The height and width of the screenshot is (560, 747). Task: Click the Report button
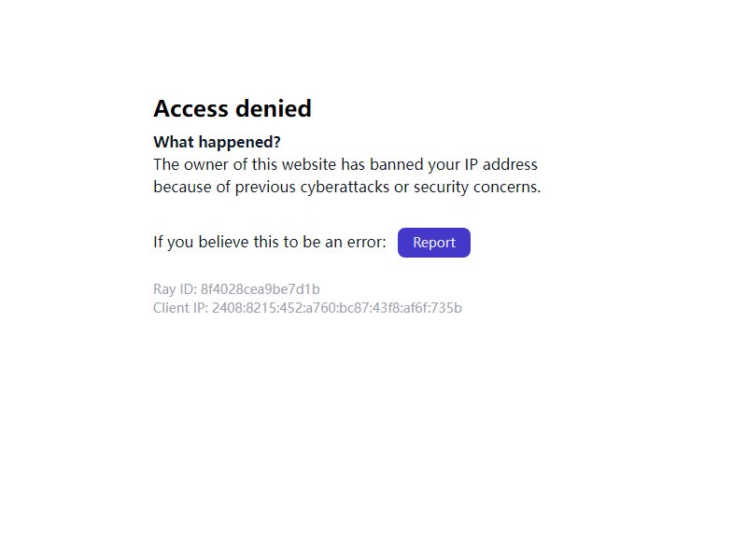click(x=433, y=243)
